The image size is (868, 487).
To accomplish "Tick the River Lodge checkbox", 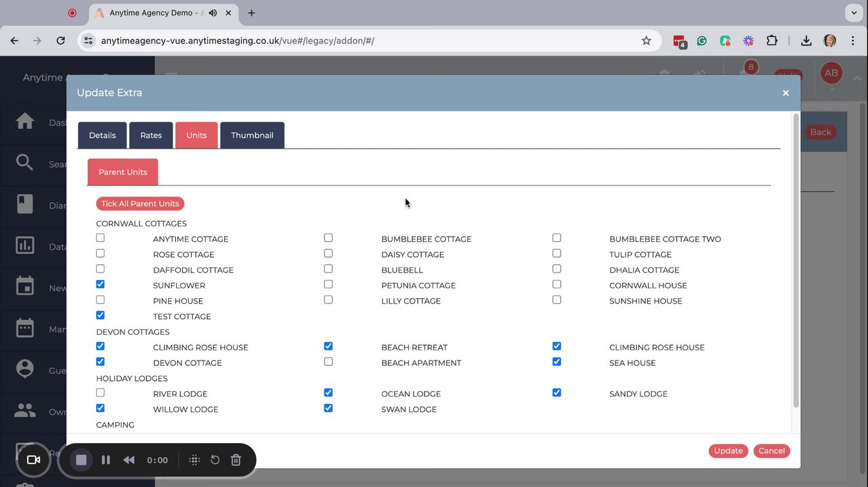I will [x=100, y=393].
